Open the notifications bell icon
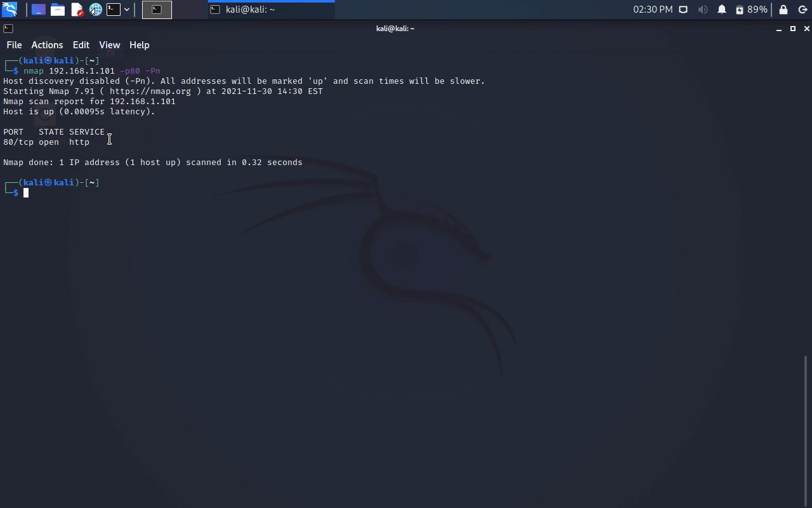Viewport: 812px width, 508px height. [x=722, y=10]
